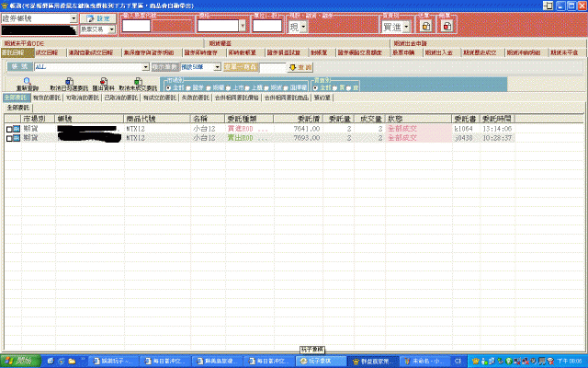Click the 匯出資料 export data icon
The height and width of the screenshot is (368, 588).
[x=104, y=82]
